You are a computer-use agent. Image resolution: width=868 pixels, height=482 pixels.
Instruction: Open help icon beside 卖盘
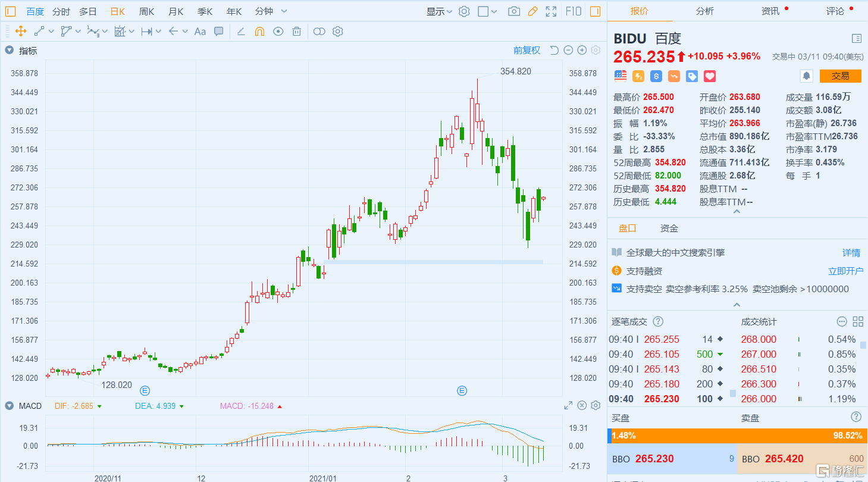pyautogui.click(x=856, y=417)
